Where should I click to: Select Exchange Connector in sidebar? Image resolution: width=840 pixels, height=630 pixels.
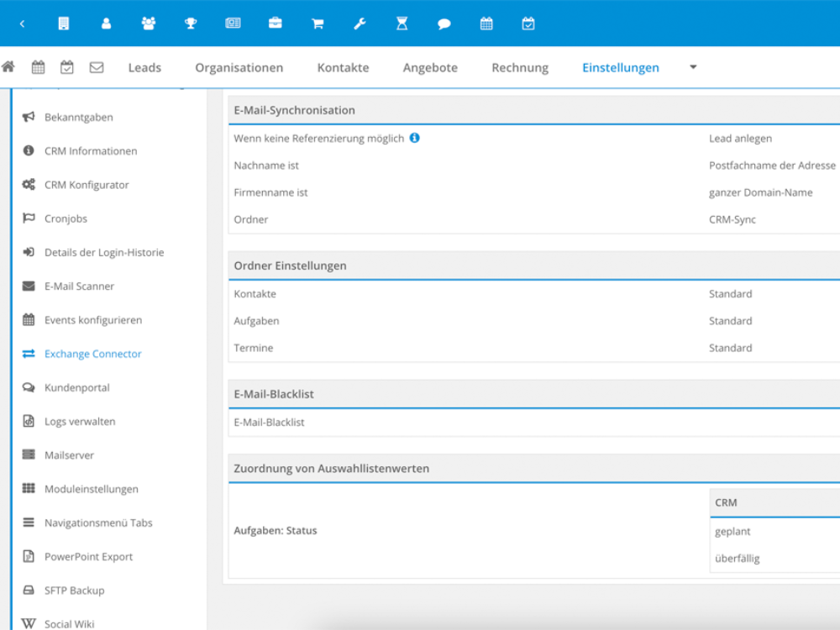92,354
